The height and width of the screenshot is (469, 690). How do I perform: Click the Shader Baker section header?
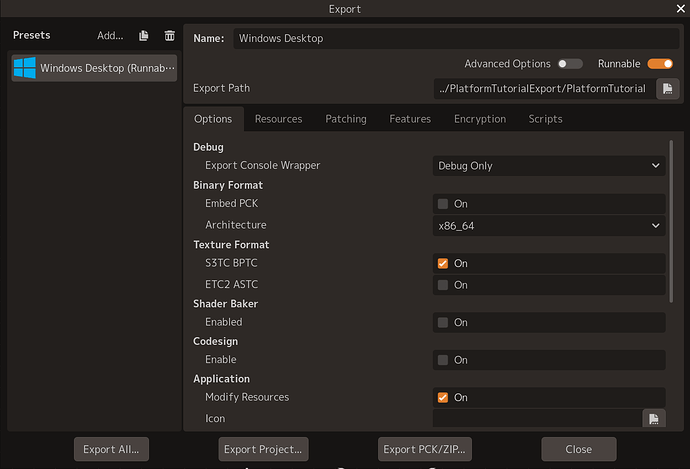(x=225, y=304)
